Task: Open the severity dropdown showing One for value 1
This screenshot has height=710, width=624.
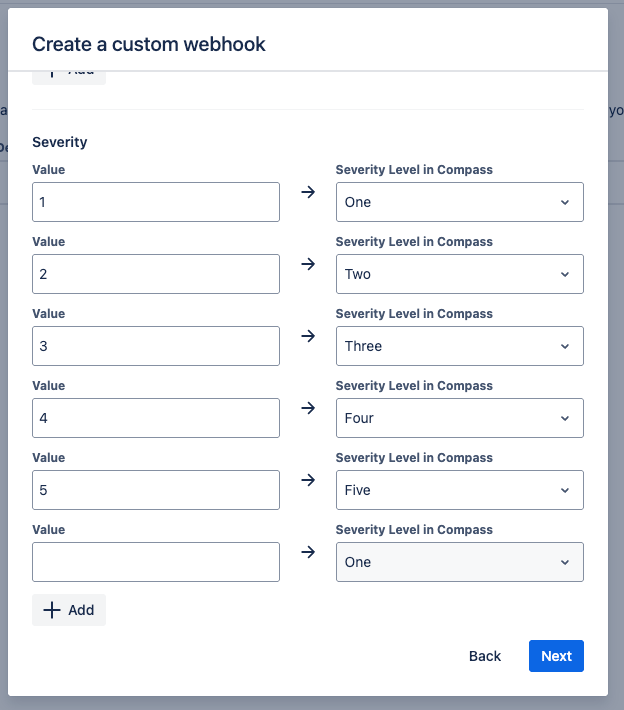Action: (x=459, y=202)
